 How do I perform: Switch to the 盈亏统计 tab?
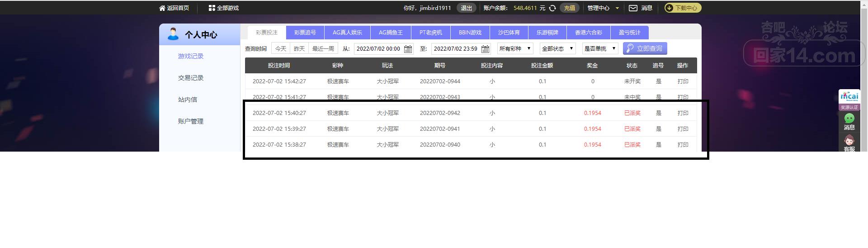[630, 33]
